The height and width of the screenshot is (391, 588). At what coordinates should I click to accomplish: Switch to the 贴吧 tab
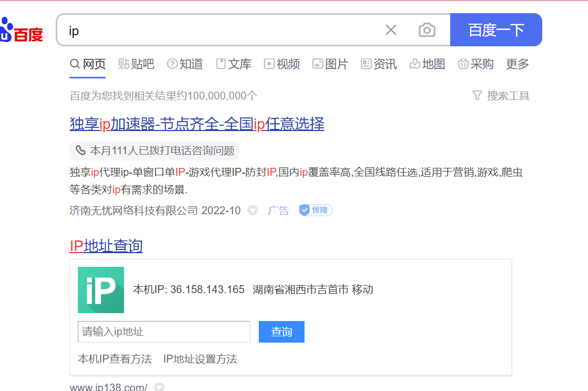pyautogui.click(x=136, y=64)
